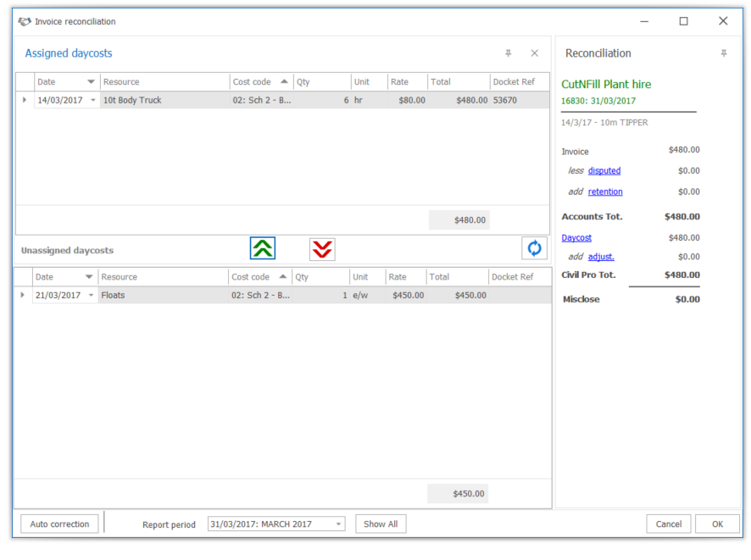This screenshot has width=751, height=560.
Task: Click cost code cell in 10t Body Truck row
Action: [262, 101]
